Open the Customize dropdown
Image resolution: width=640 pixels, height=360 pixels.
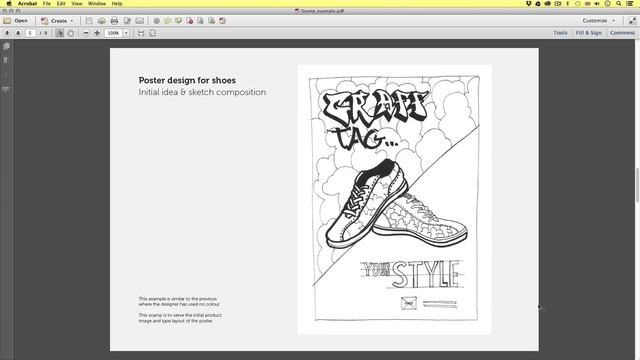pyautogui.click(x=598, y=20)
